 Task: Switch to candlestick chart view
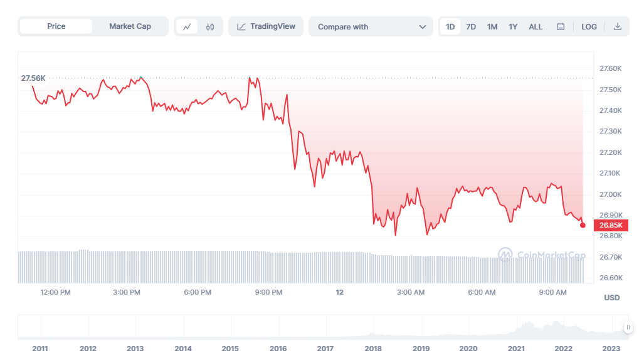(x=210, y=27)
